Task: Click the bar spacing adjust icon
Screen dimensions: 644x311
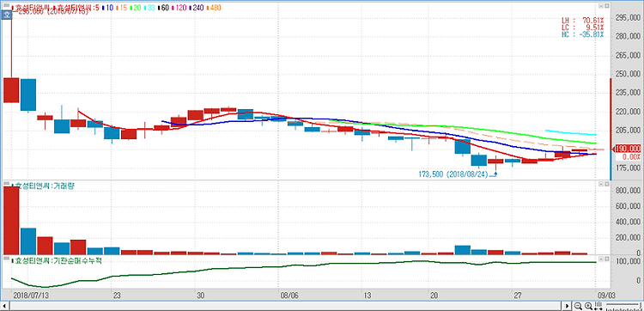Action: point(598,306)
